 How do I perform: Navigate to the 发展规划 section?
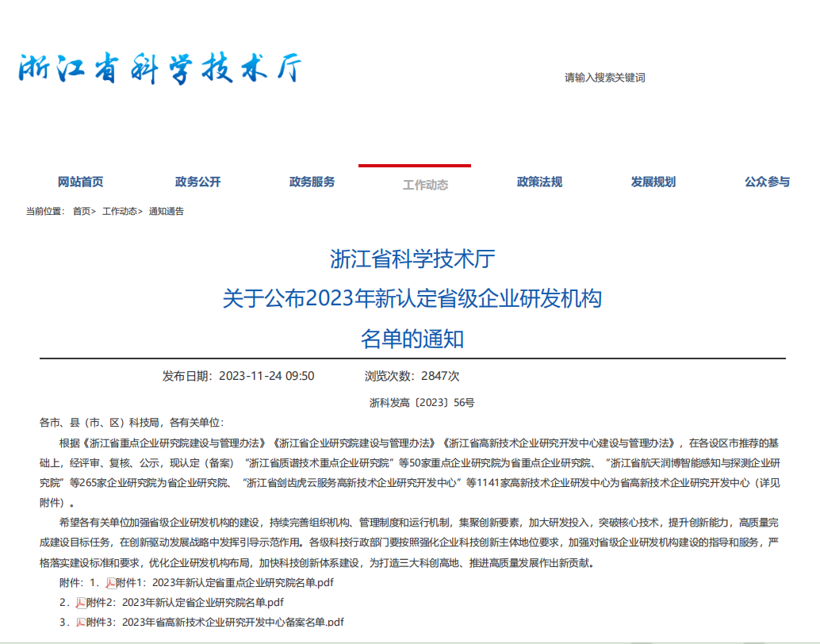click(x=653, y=182)
